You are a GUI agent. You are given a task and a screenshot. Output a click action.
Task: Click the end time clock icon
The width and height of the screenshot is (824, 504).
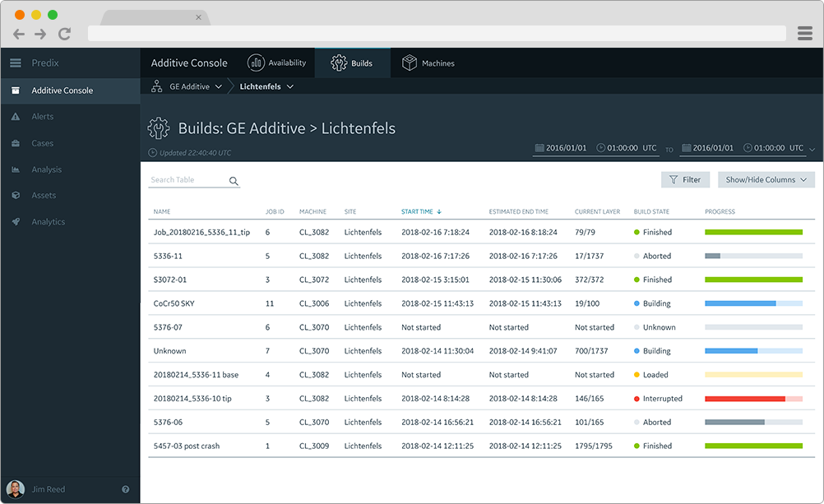point(748,148)
